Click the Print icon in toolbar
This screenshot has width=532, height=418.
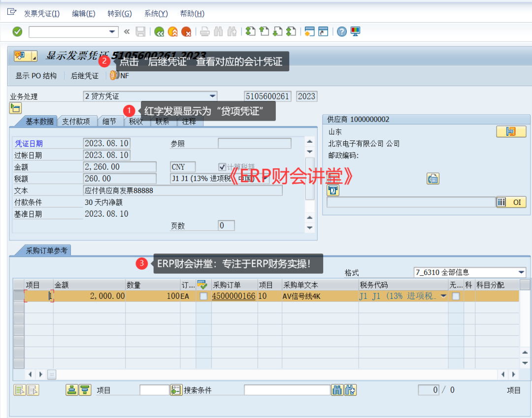pos(204,32)
